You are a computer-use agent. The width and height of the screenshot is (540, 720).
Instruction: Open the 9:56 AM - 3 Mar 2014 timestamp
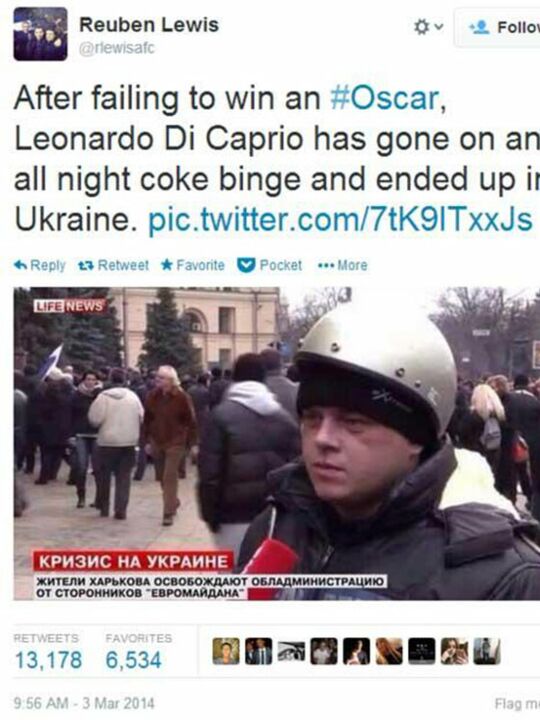(84, 703)
